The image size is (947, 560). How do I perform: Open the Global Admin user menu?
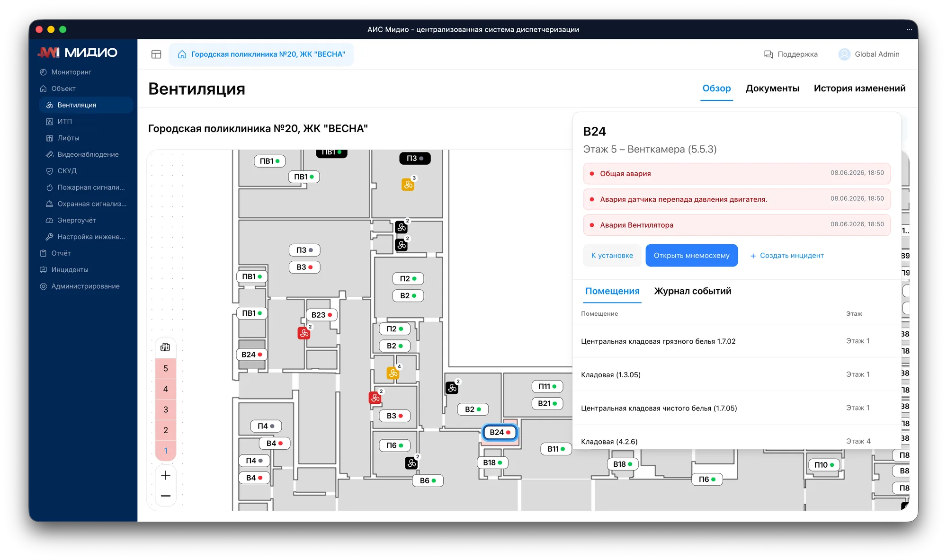tap(869, 54)
